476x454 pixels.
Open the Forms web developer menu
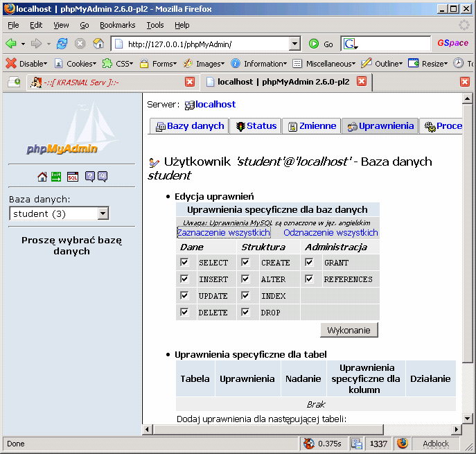click(x=158, y=64)
